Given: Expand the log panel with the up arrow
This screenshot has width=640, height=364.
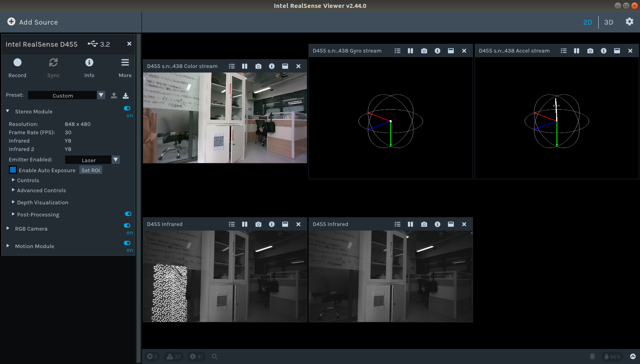Looking at the screenshot, I should click(633, 356).
